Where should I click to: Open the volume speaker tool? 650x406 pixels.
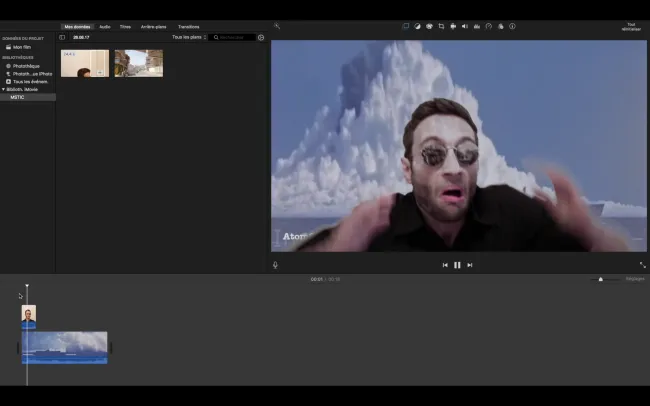[x=465, y=26]
